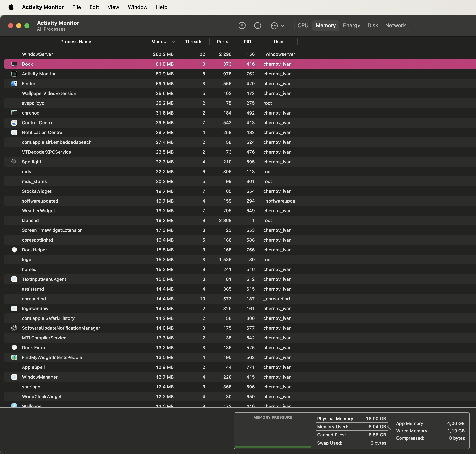The height and width of the screenshot is (454, 476).
Task: Click the Finder process icon
Action: click(x=14, y=84)
